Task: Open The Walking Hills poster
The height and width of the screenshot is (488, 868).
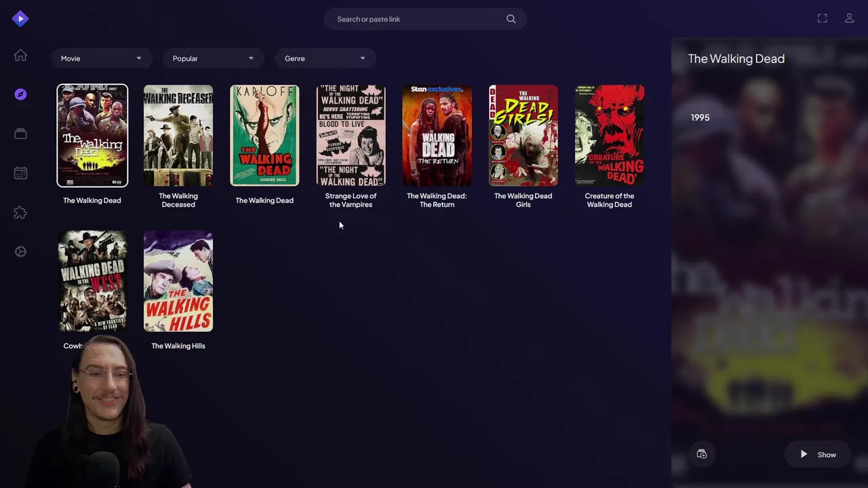Action: [x=178, y=281]
